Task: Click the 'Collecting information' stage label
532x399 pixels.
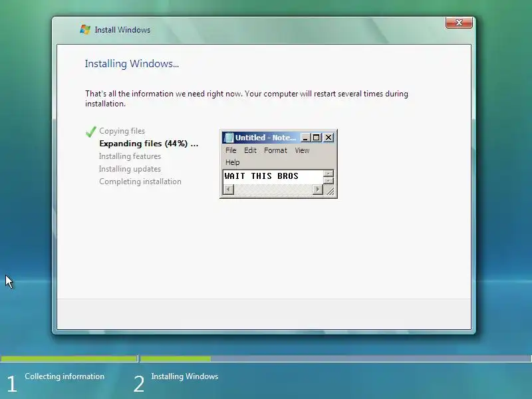Action: 65,376
